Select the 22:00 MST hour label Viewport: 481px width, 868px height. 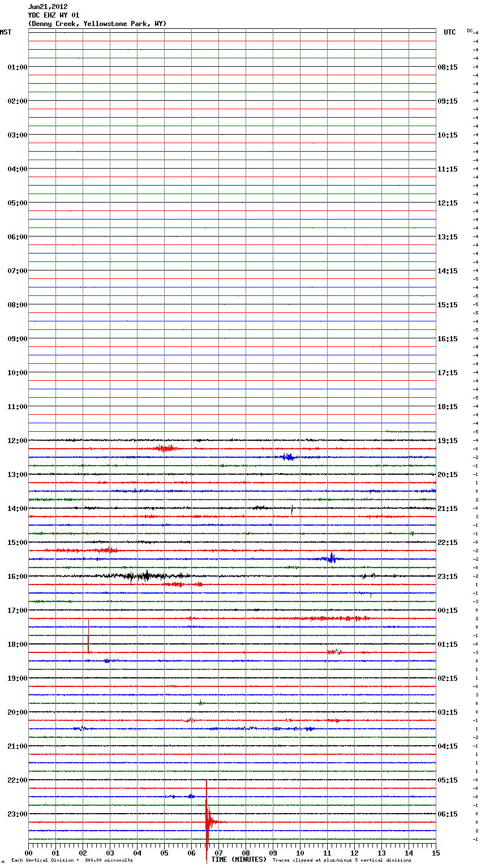[x=17, y=780]
